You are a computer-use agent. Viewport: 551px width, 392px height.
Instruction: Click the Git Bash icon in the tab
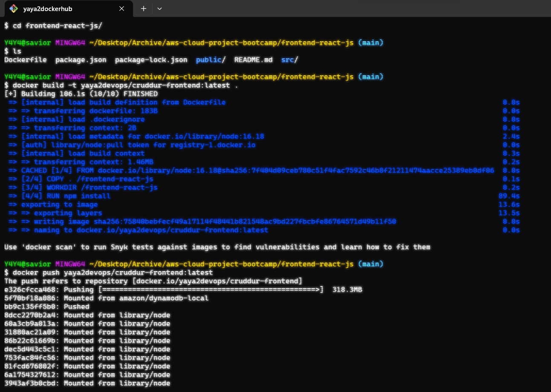click(13, 9)
